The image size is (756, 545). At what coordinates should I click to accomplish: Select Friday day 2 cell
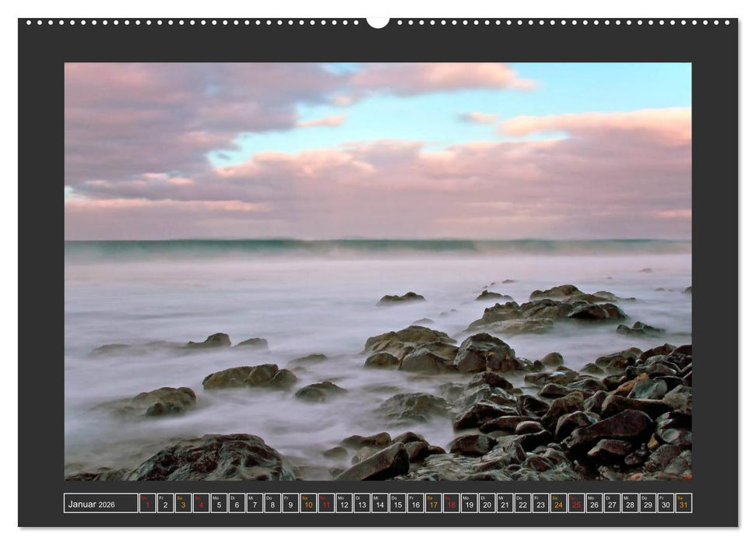[x=166, y=504]
